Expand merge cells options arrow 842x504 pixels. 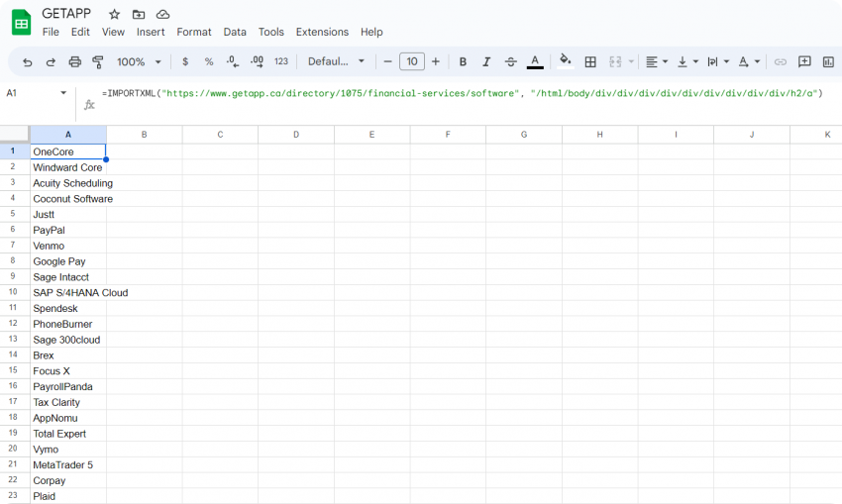click(632, 61)
